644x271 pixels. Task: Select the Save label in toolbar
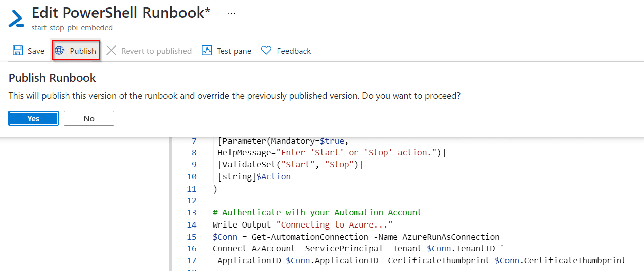pyautogui.click(x=36, y=51)
